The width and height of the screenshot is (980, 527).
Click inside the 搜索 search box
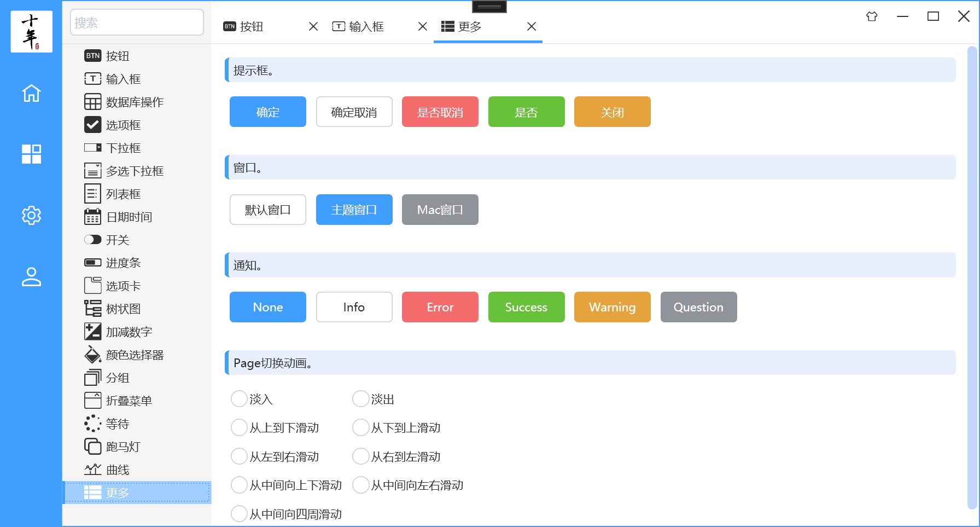click(x=136, y=22)
